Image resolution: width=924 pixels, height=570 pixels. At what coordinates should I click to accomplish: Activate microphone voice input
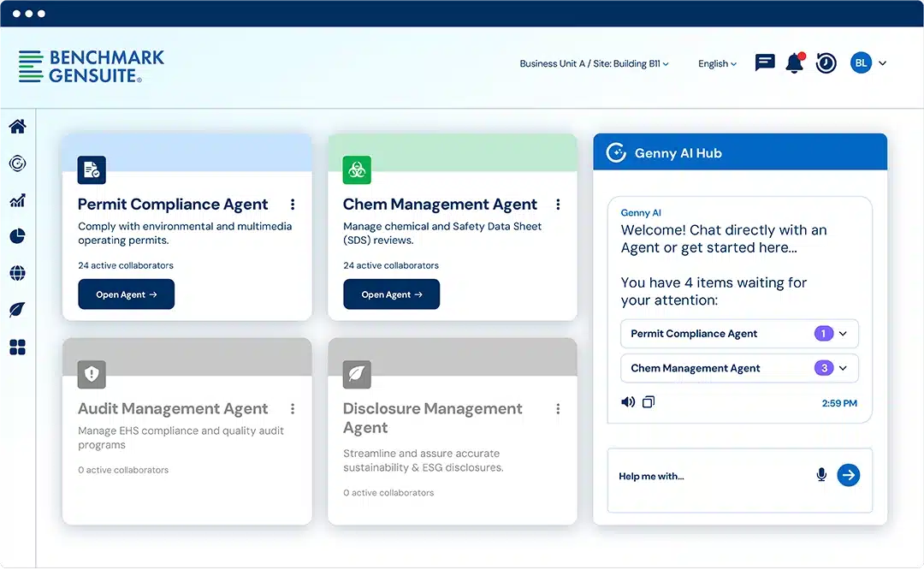821,475
